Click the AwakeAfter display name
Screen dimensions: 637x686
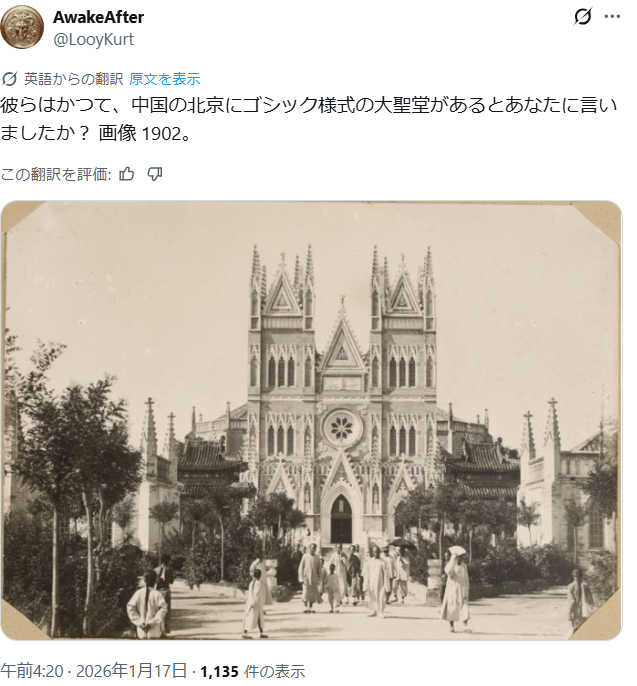[98, 18]
